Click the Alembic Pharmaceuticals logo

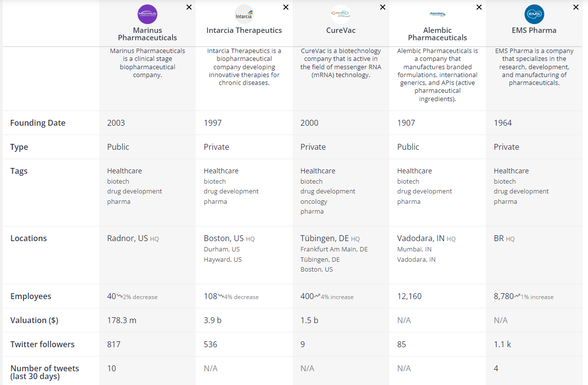(437, 14)
